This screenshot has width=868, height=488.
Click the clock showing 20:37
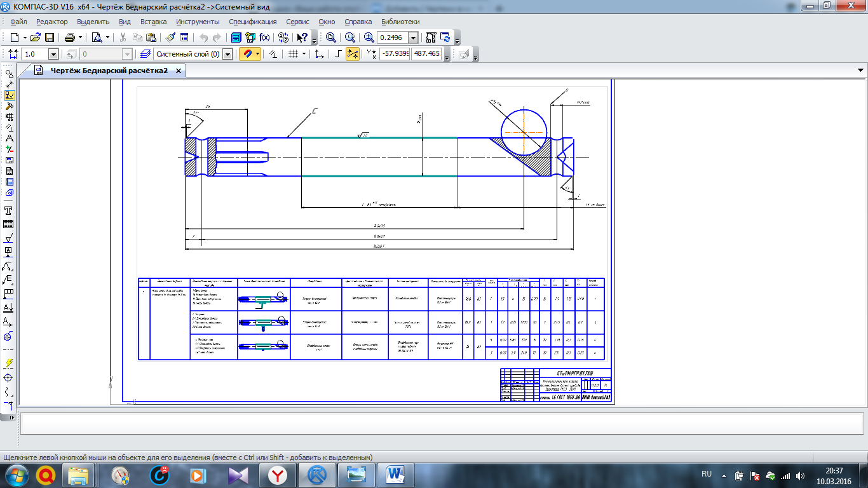(x=834, y=470)
